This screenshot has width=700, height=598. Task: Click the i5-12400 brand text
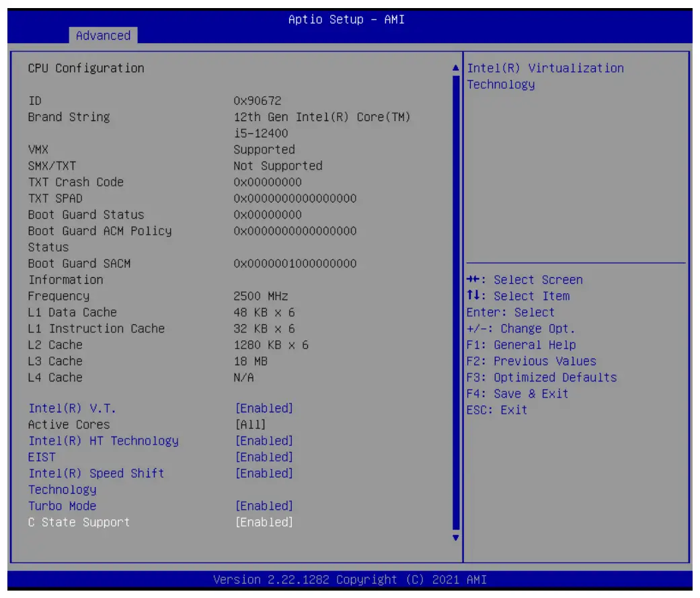pos(261,133)
